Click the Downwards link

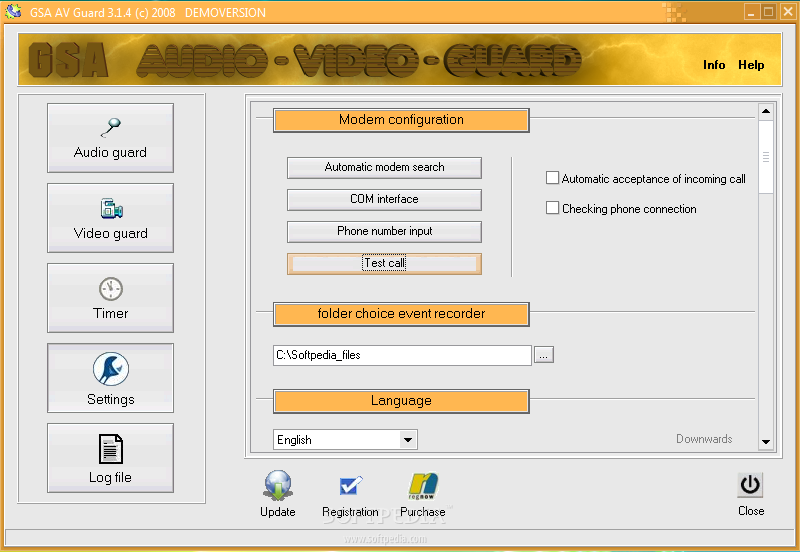pos(704,439)
